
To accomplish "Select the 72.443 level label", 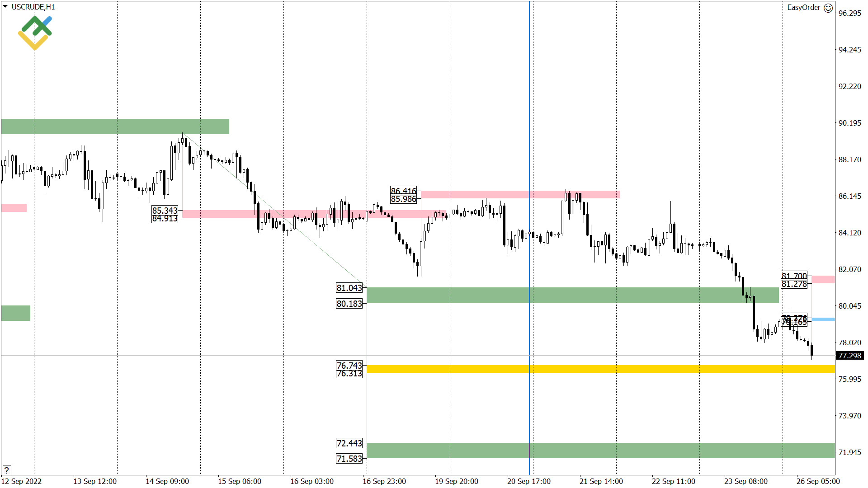I will coord(349,443).
